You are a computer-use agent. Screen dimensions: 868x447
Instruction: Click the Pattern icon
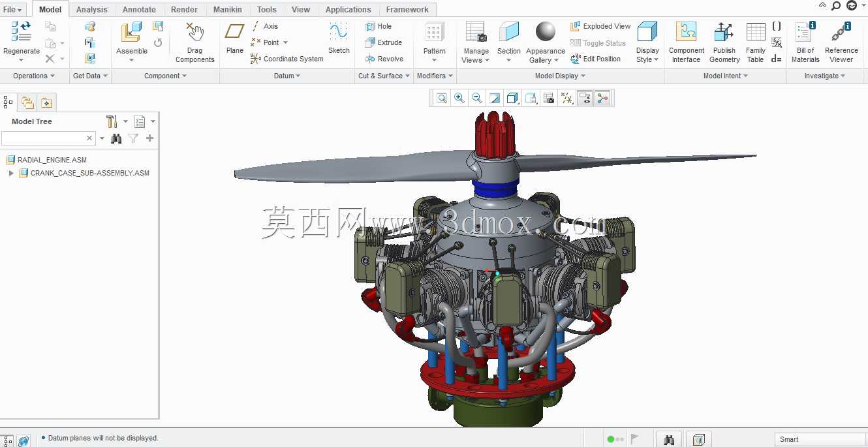pyautogui.click(x=434, y=32)
